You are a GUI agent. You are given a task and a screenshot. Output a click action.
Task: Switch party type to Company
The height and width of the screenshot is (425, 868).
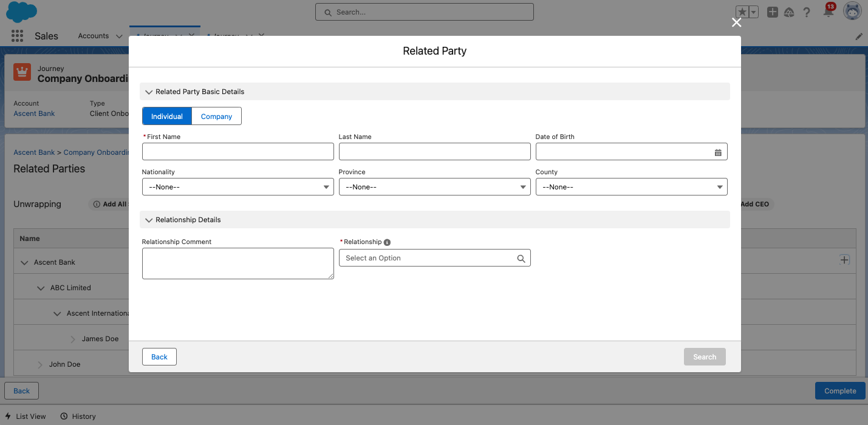[216, 117]
